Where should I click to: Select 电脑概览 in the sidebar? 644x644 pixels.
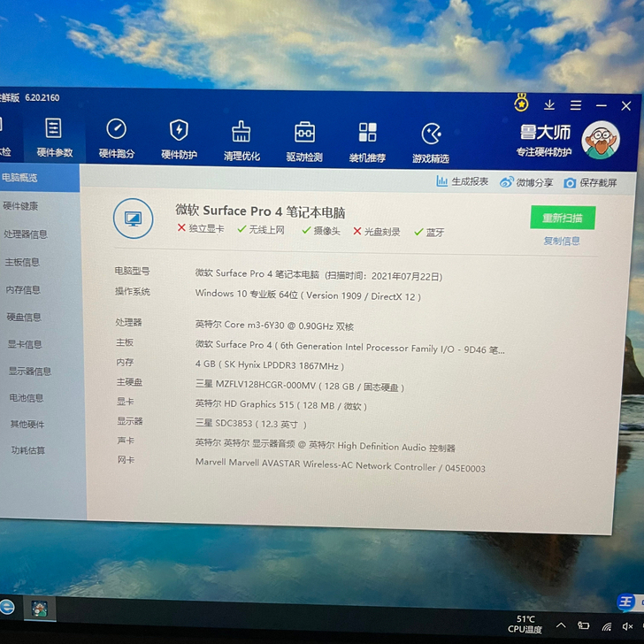[40, 178]
